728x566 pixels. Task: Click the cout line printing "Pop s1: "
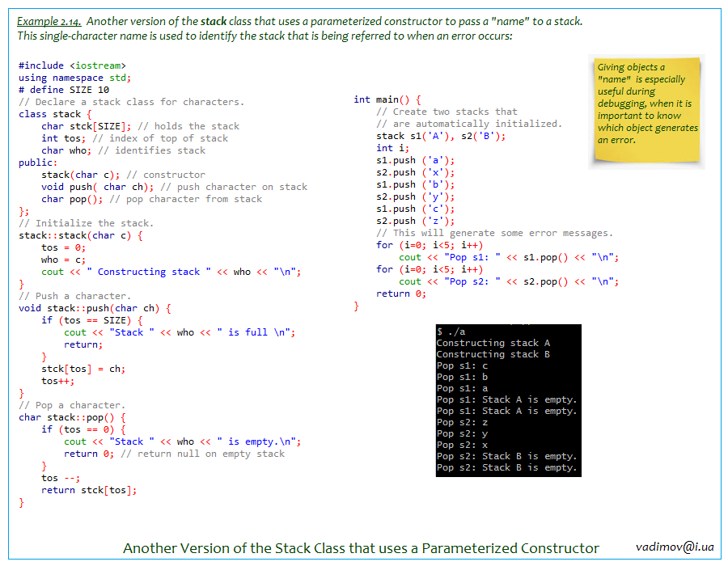(509, 257)
